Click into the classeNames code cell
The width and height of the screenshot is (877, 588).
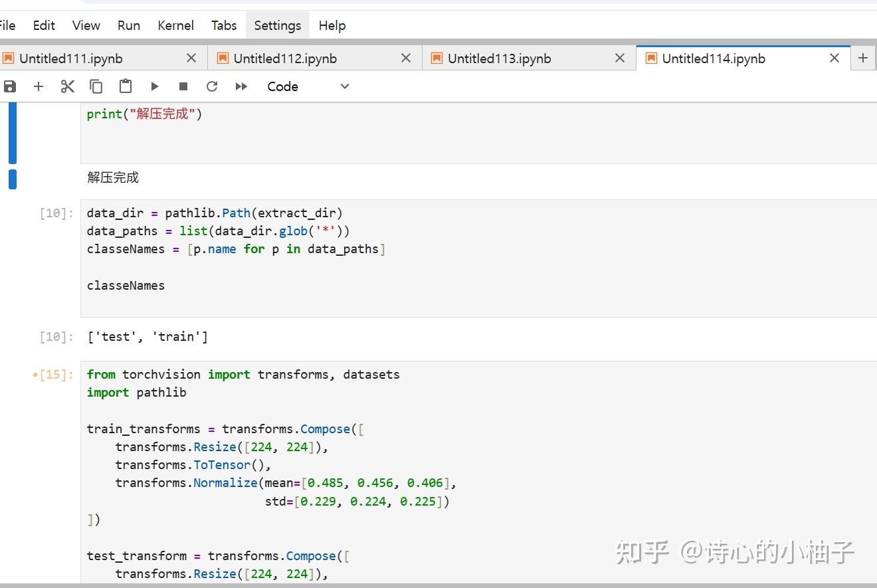478,258
